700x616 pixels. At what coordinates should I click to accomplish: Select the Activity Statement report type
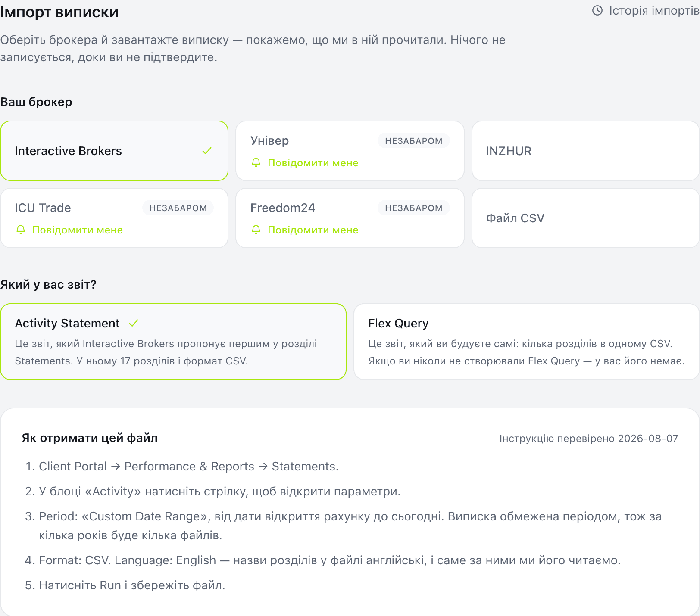tap(173, 342)
